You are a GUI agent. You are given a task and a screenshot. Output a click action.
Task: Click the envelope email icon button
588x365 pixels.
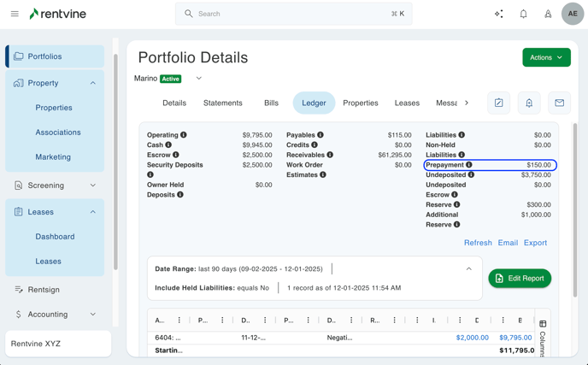tap(559, 103)
